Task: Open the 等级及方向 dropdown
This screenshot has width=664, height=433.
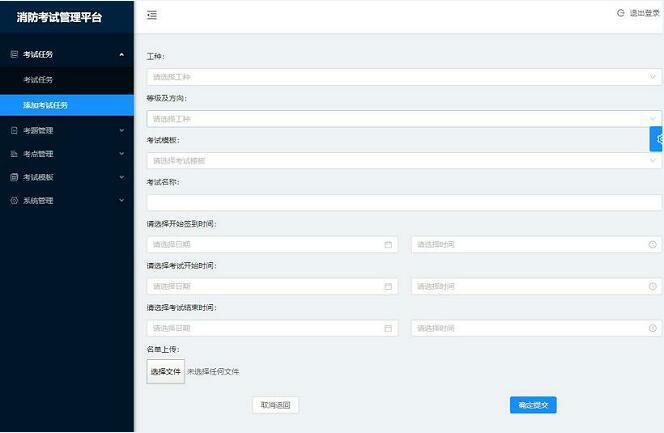Action: click(x=402, y=118)
